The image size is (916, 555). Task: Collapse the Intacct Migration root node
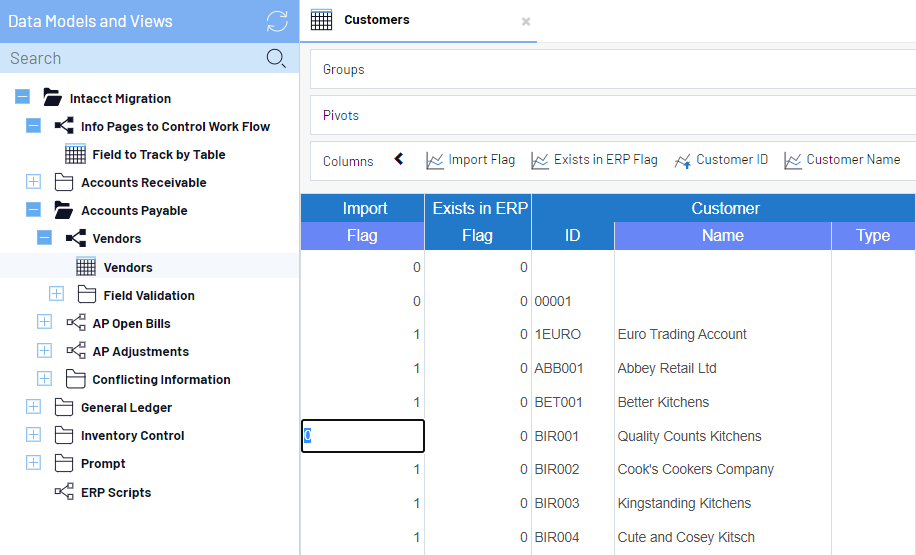[x=22, y=98]
